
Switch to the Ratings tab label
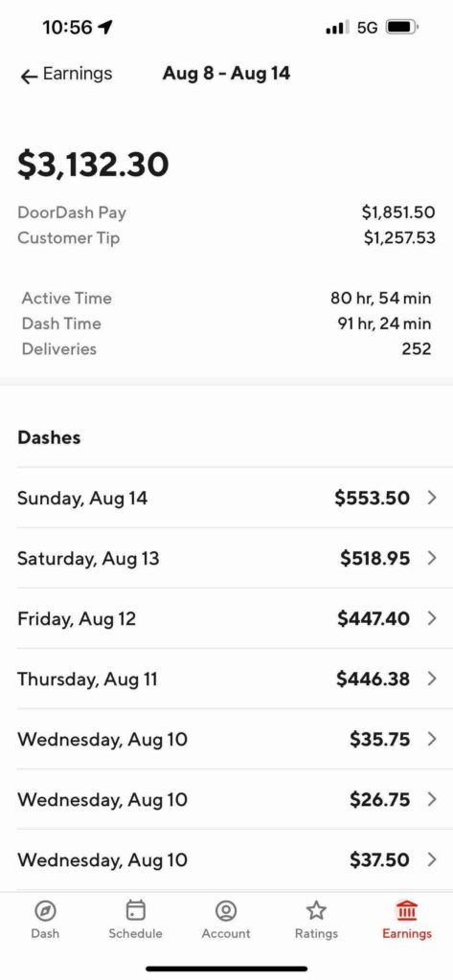click(316, 933)
